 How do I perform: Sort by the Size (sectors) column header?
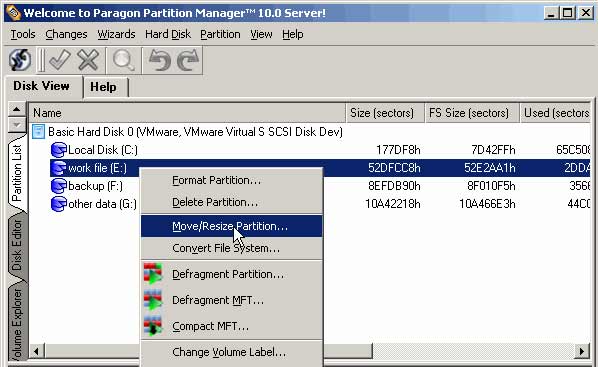[x=385, y=113]
